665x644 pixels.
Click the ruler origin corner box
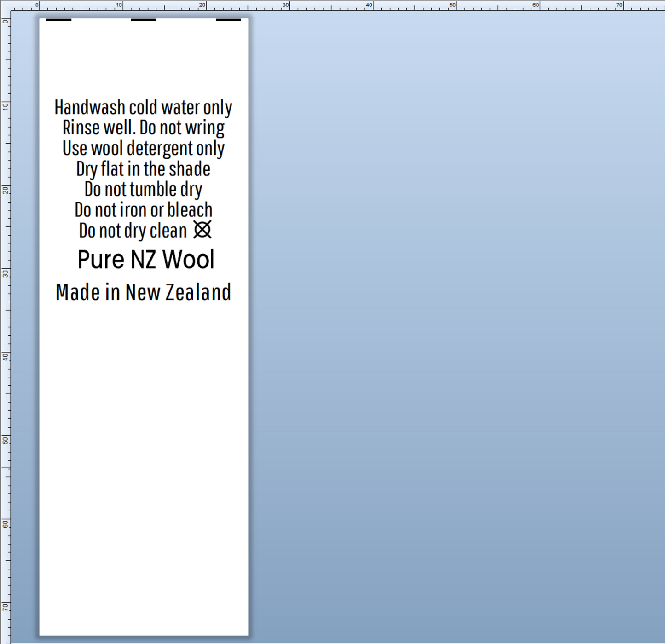(5, 5)
